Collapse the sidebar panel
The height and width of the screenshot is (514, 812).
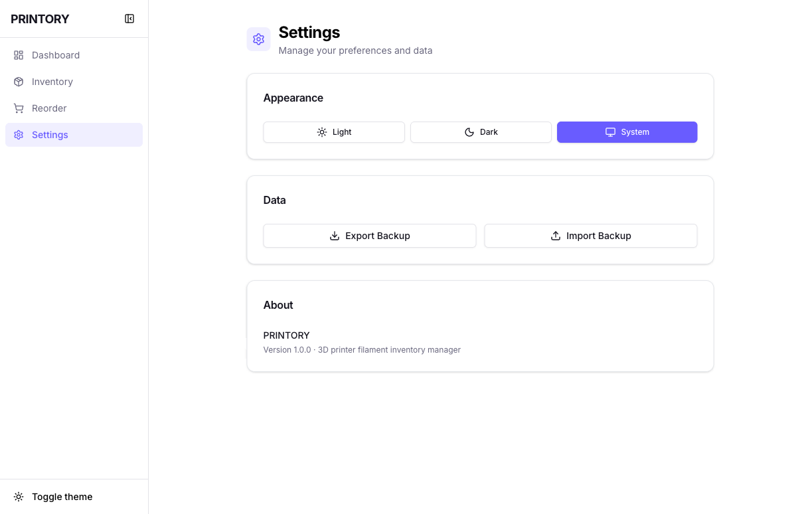coord(129,19)
